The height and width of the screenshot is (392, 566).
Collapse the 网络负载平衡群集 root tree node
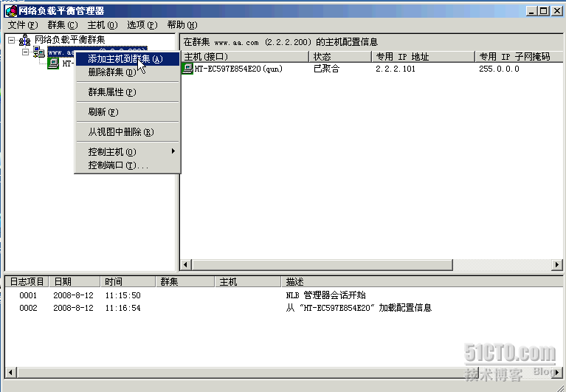12,40
